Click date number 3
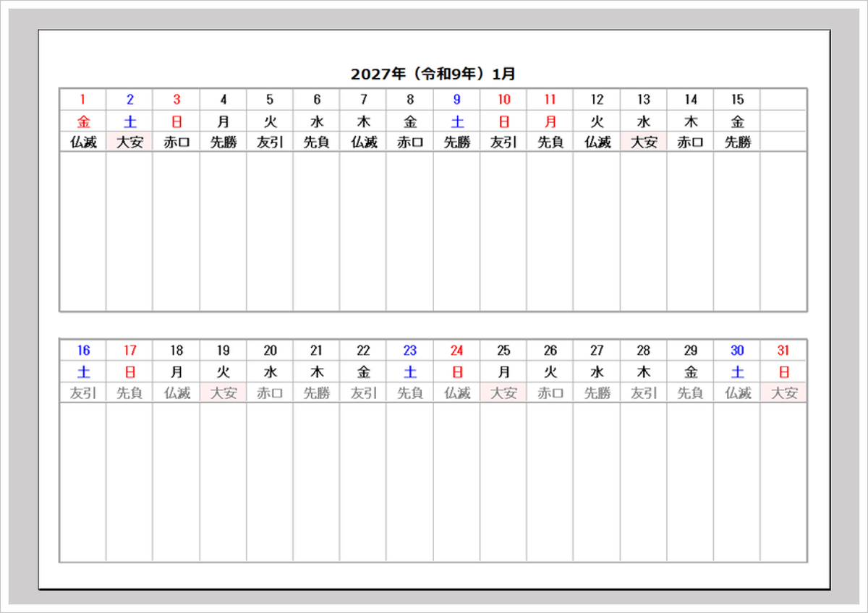This screenshot has width=868, height=613. click(x=176, y=100)
